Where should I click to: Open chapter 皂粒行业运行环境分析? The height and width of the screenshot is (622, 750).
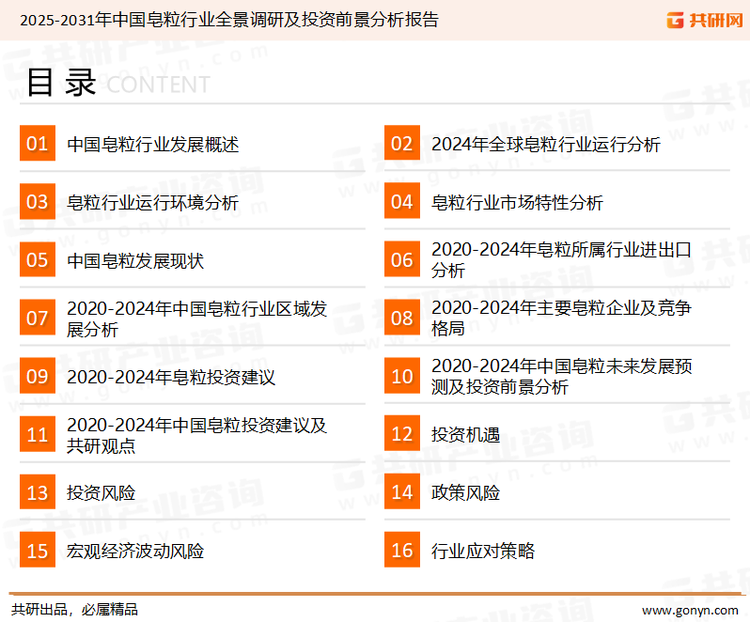click(153, 202)
